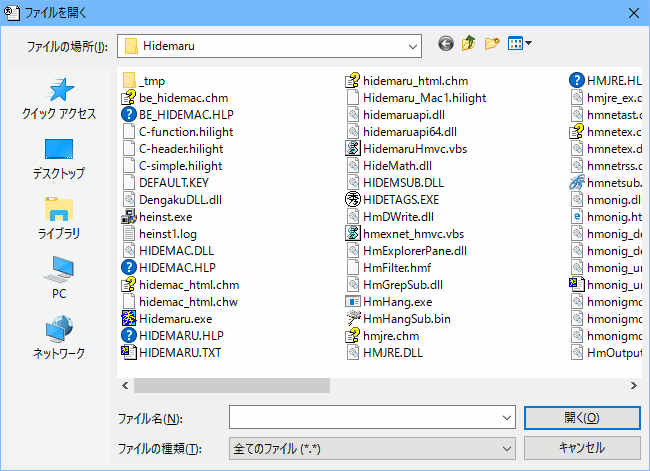This screenshot has height=471, width=650.
Task: Select HmGrepSub.dll file
Action: point(395,284)
